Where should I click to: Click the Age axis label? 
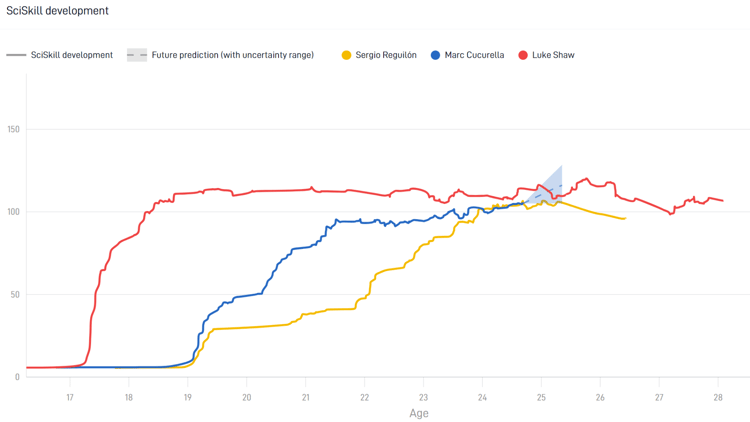(419, 413)
